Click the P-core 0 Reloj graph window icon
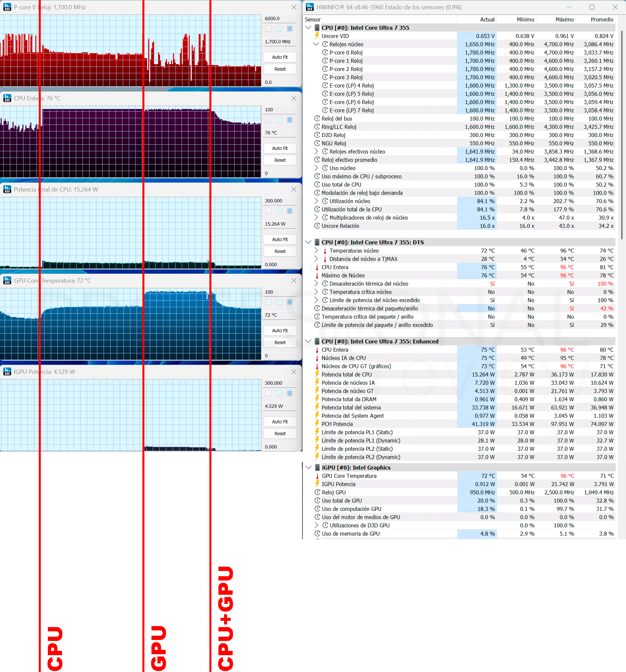 [7, 7]
